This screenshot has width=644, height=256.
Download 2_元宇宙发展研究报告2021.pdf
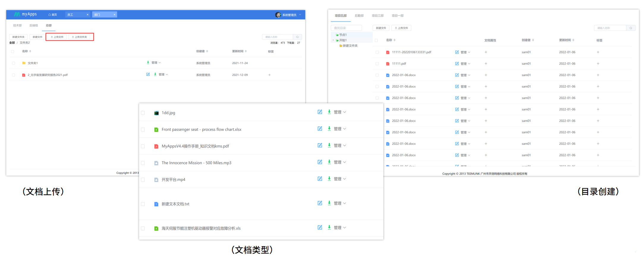[x=155, y=74]
